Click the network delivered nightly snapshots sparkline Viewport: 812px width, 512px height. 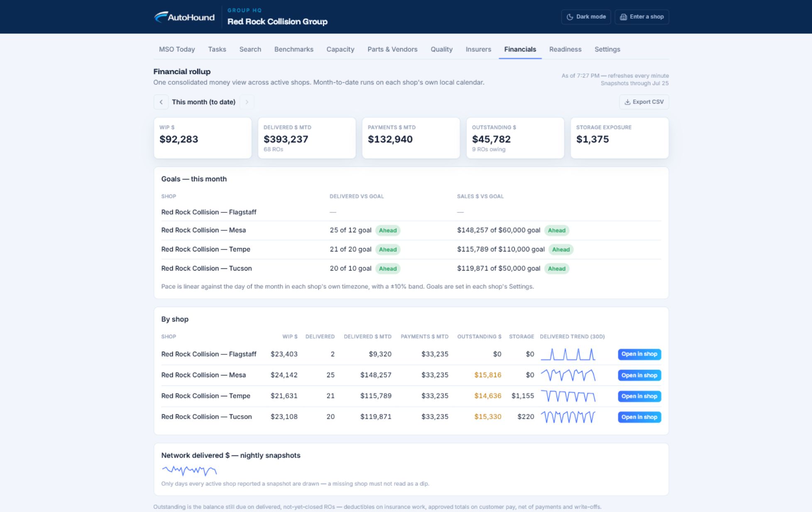[x=189, y=471]
